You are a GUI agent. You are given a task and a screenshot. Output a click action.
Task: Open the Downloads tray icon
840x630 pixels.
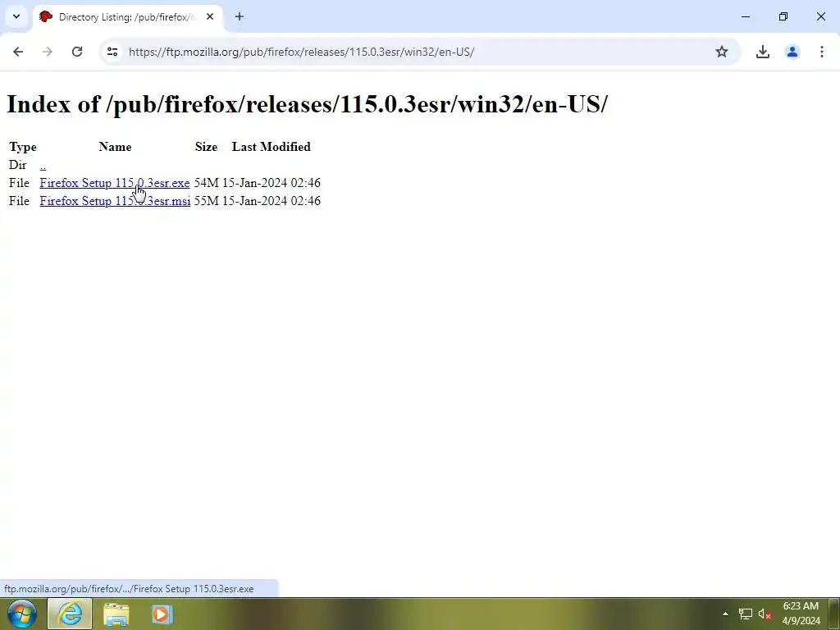point(763,52)
